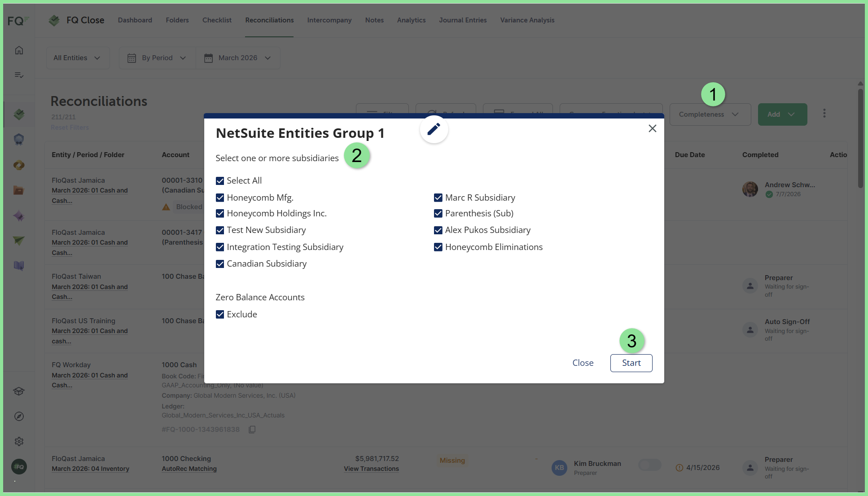Open the Checklist tab

pyautogui.click(x=217, y=20)
